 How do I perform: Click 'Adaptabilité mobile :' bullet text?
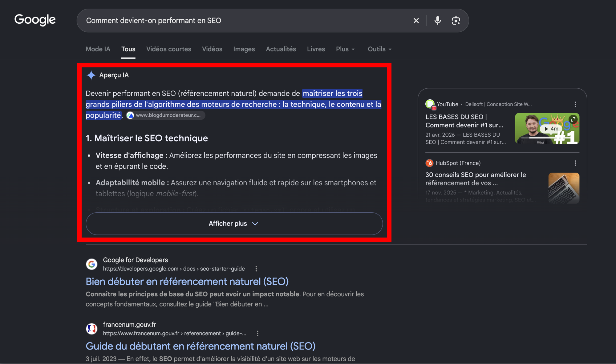tap(132, 183)
